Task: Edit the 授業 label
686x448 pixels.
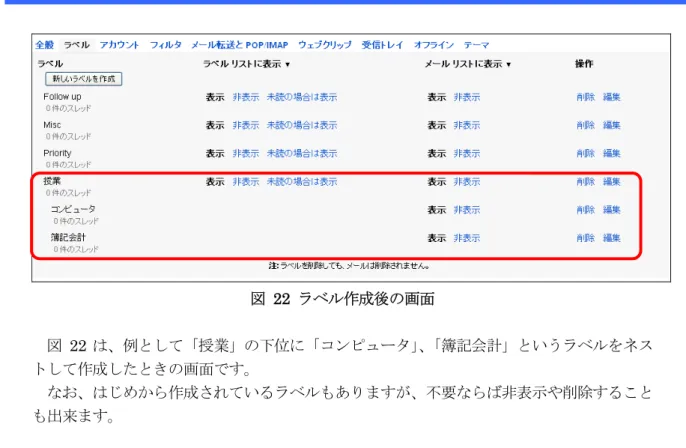Action: pyautogui.click(x=612, y=182)
